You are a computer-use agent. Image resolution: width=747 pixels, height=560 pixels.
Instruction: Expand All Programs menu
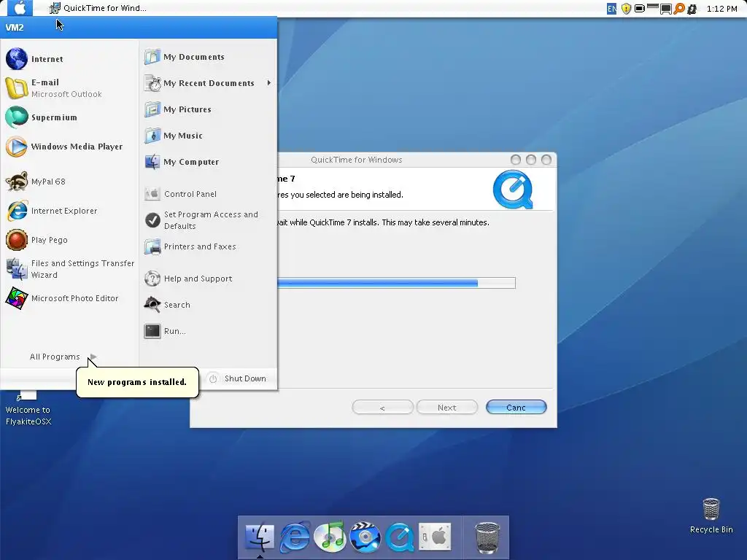(63, 357)
